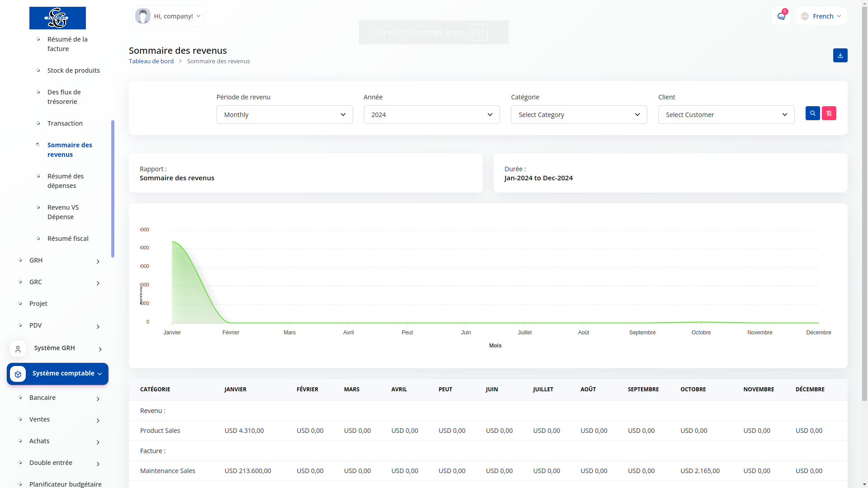Go to Tableau de bord breadcrumb link
The image size is (868, 488).
(x=151, y=61)
